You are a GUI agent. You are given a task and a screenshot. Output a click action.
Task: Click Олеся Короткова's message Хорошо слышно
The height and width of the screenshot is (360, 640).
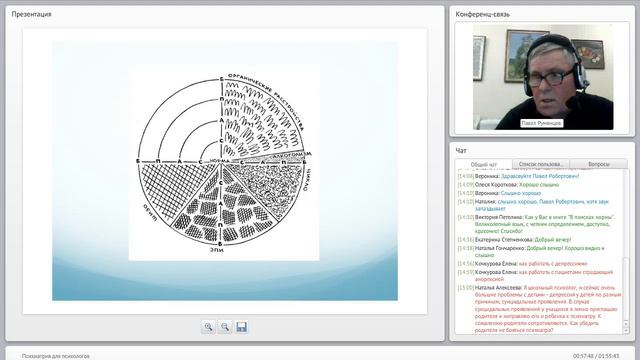click(x=508, y=185)
